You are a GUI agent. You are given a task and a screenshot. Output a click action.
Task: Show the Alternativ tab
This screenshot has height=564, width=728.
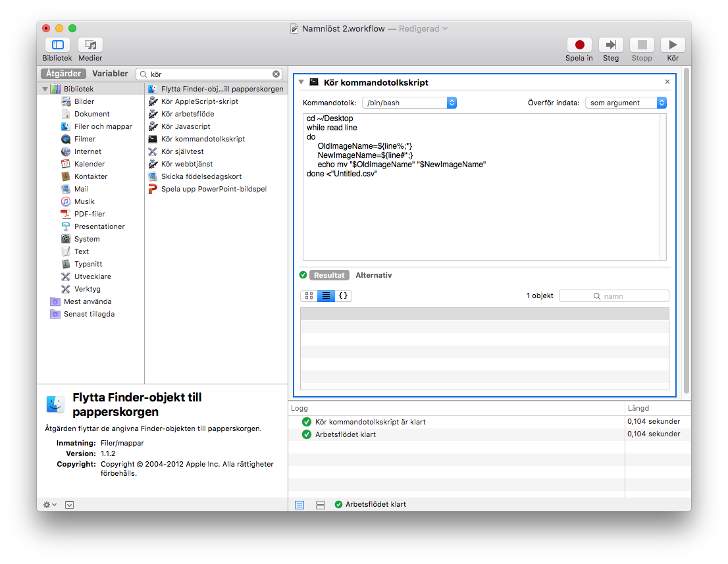tap(374, 275)
